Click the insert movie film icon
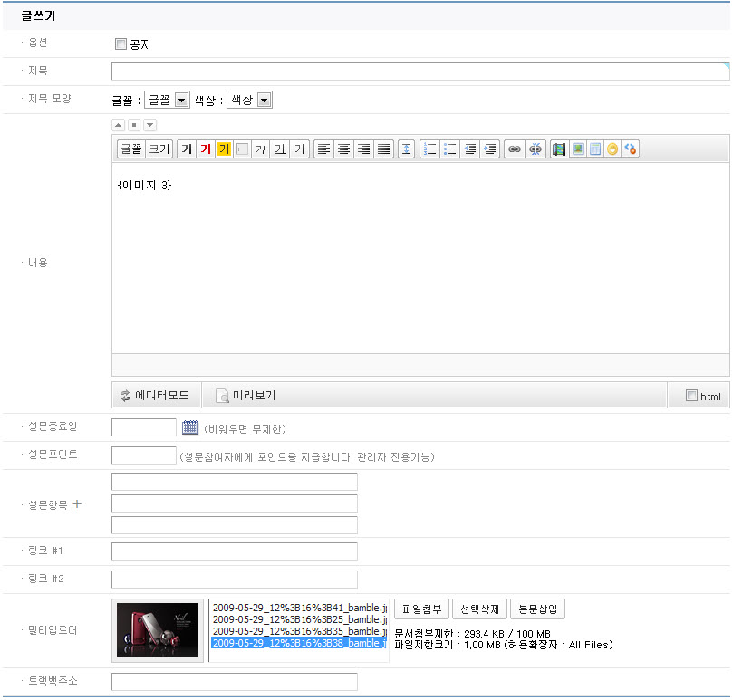The image size is (733, 700). [559, 149]
